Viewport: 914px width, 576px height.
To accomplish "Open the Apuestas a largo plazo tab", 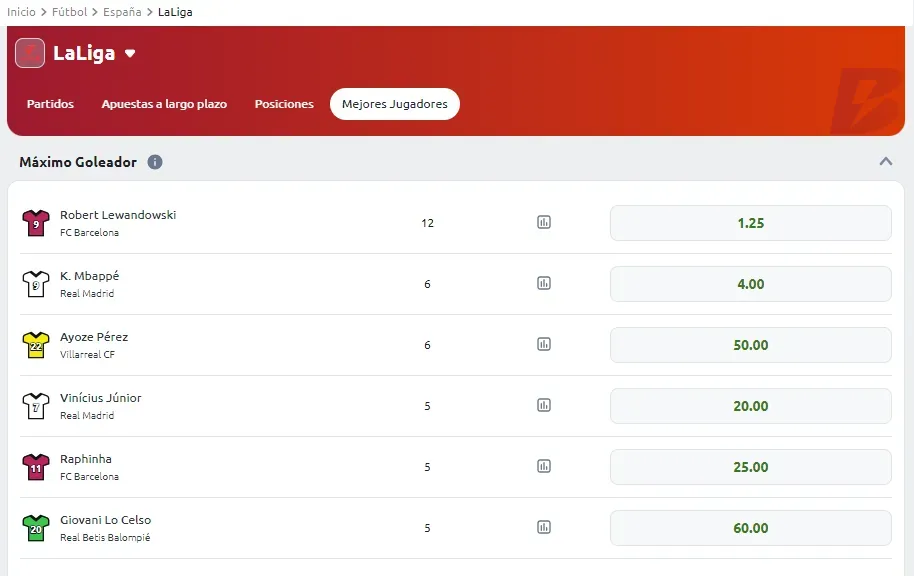I will [x=164, y=104].
